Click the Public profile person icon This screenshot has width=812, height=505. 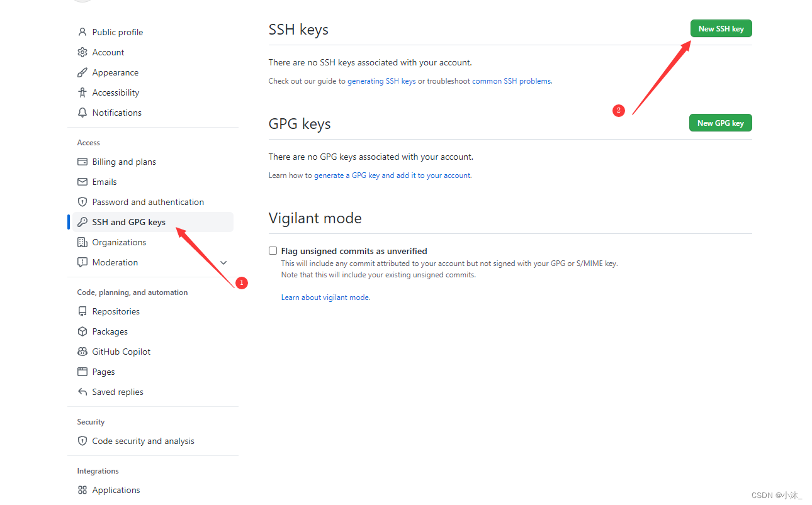(82, 32)
